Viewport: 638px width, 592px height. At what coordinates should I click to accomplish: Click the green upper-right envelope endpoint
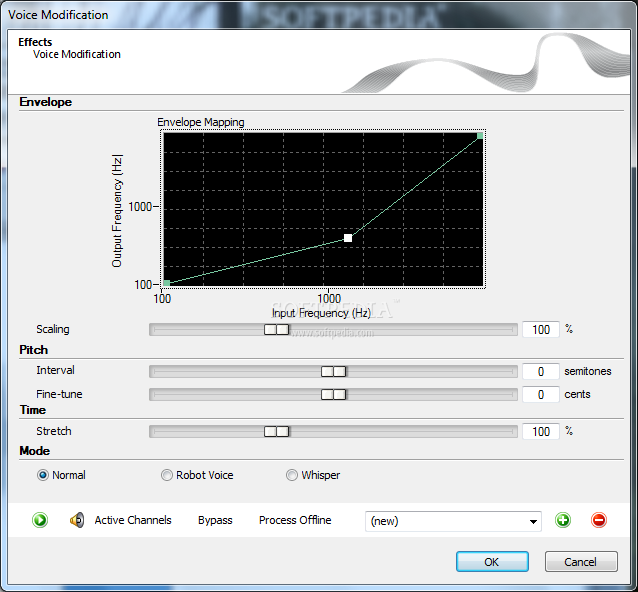click(480, 135)
